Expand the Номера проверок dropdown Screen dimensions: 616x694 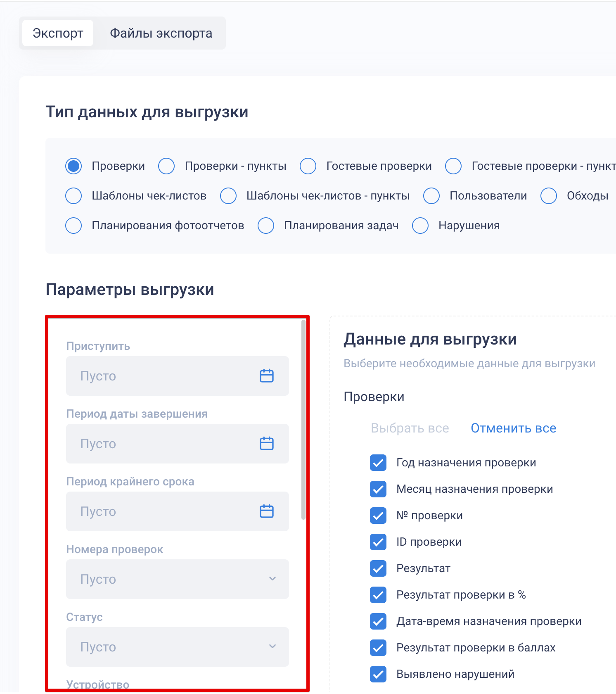[178, 579]
